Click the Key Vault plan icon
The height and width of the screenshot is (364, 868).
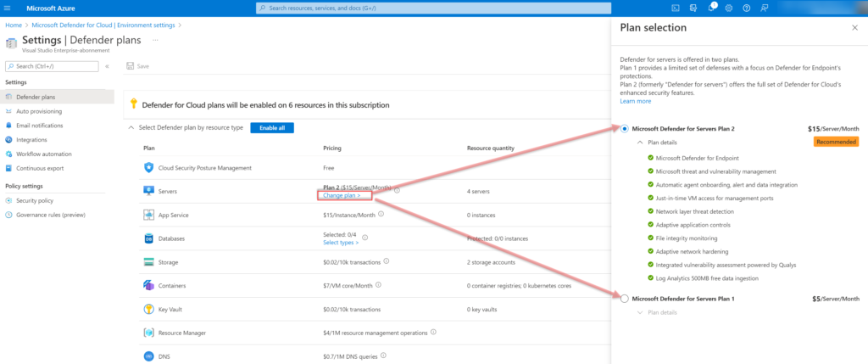[x=148, y=309]
